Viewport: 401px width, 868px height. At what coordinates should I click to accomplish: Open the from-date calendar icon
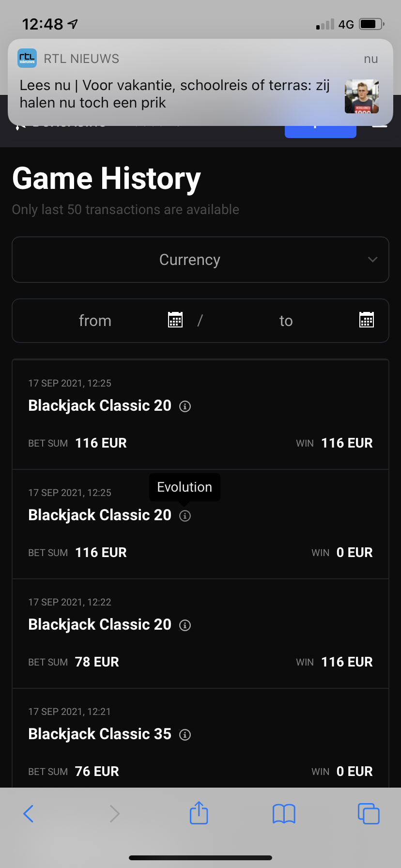(x=175, y=320)
